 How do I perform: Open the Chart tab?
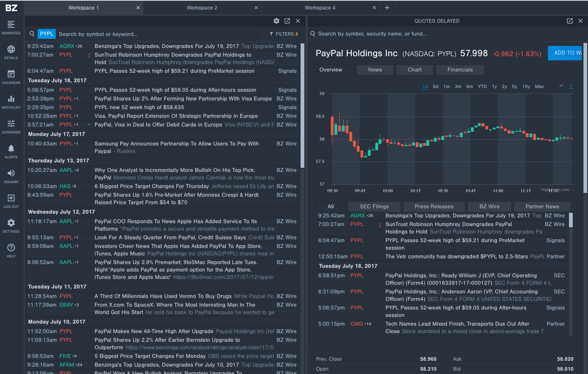pyautogui.click(x=415, y=70)
